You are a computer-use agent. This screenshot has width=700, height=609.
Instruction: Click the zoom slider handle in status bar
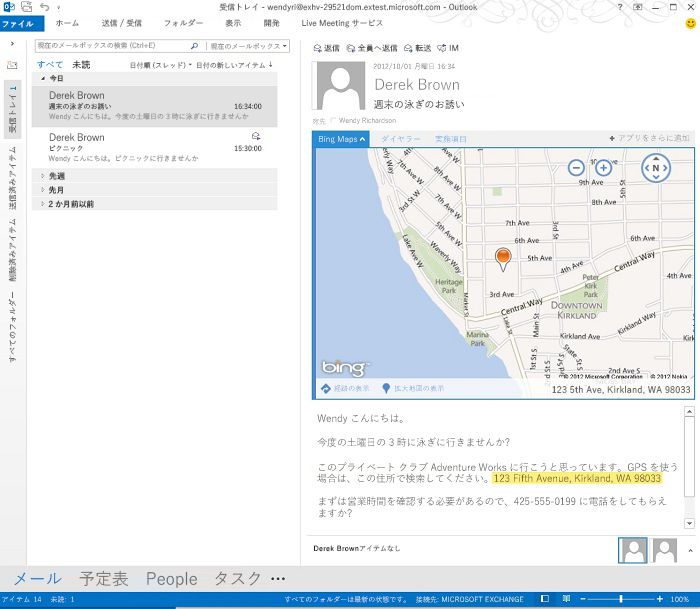(621, 599)
